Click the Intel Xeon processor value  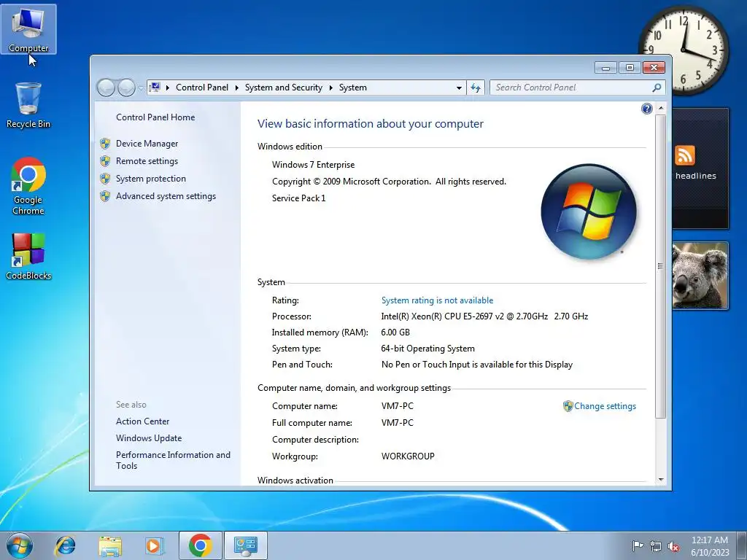[484, 316]
